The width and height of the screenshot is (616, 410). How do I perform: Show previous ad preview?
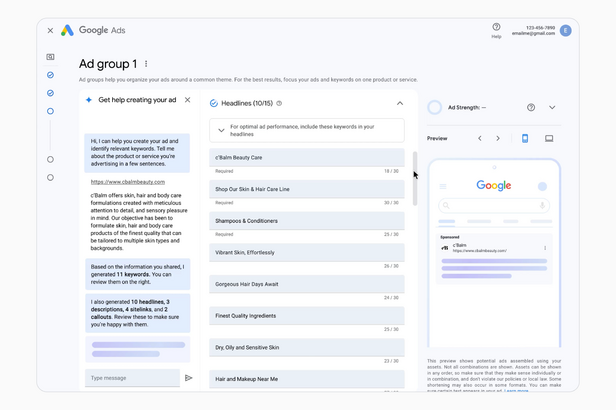pos(480,138)
